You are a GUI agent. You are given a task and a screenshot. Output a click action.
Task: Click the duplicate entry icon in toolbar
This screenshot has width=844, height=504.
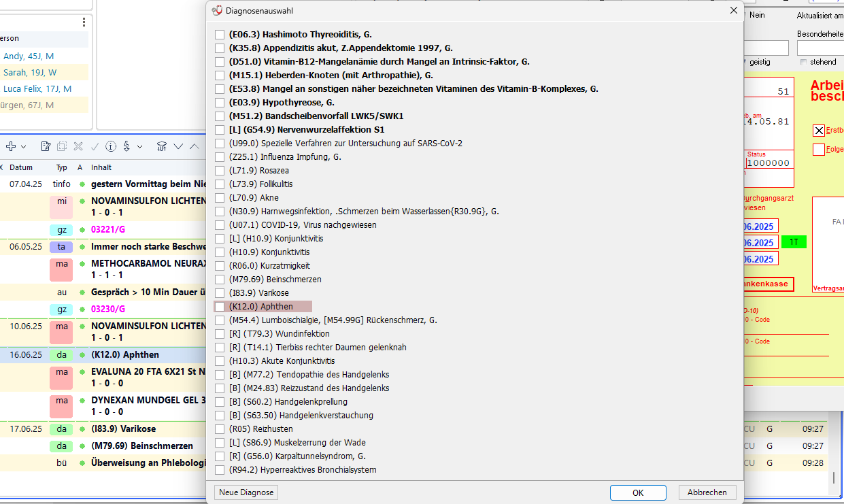[62, 146]
